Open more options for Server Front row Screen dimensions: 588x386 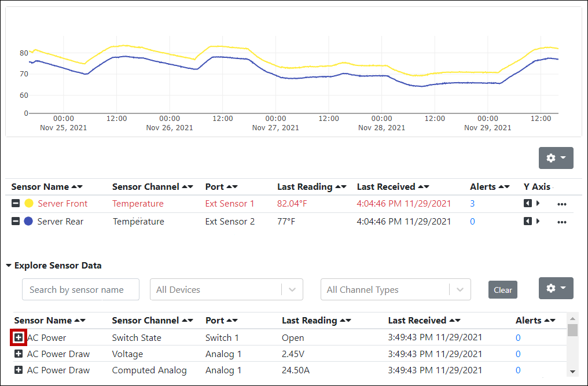(x=561, y=204)
